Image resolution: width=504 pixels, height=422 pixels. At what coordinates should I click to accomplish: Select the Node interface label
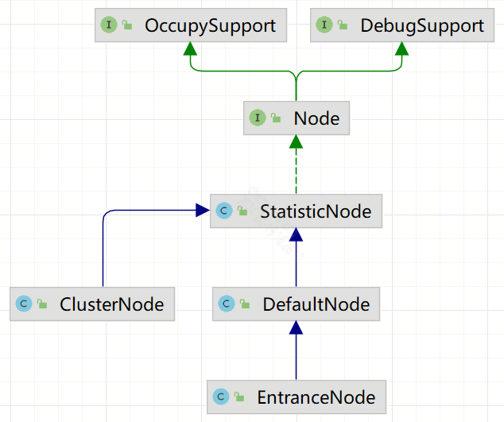(316, 118)
